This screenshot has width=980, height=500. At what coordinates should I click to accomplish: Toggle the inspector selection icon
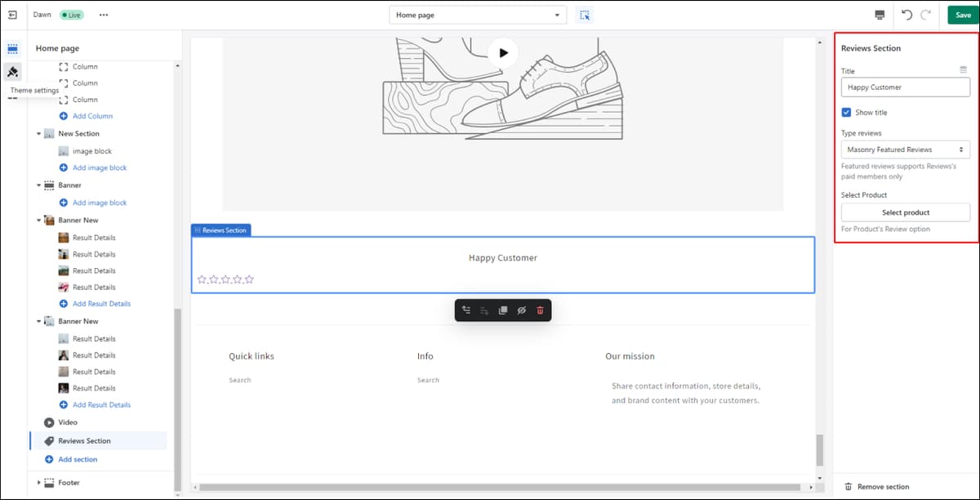584,15
